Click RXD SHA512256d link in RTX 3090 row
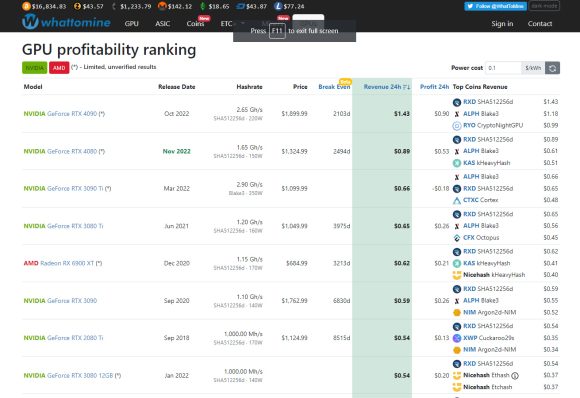The image size is (580, 398). [x=488, y=289]
